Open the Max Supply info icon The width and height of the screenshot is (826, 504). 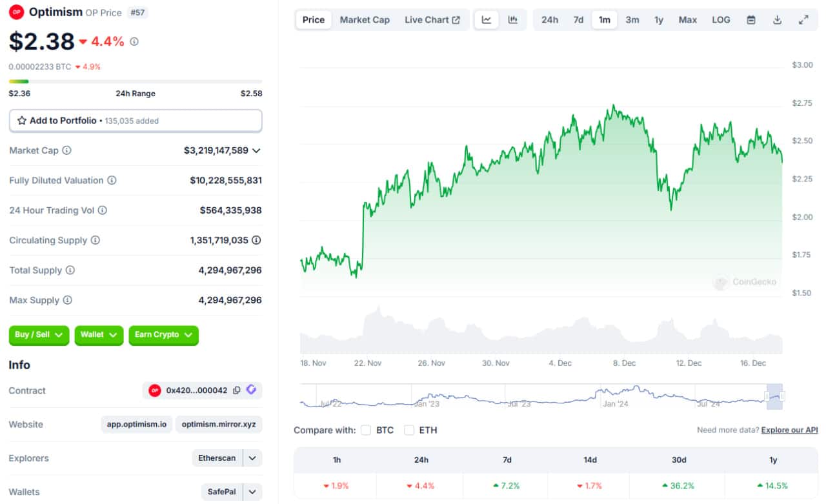tap(67, 300)
